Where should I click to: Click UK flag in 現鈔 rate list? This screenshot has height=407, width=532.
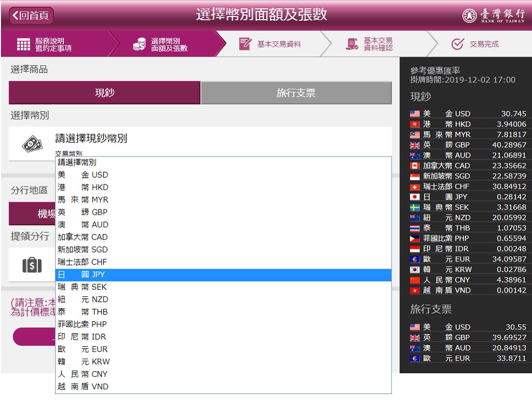(x=415, y=145)
